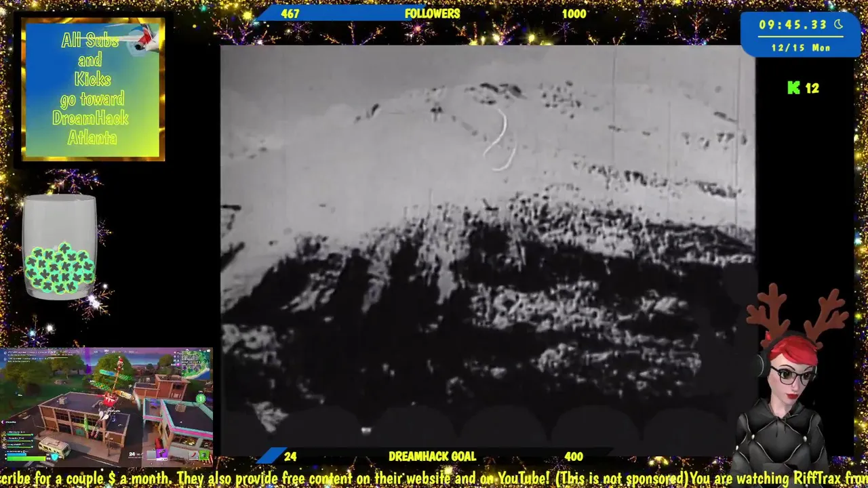Click the DREAMHACK GOAL label
The height and width of the screenshot is (488, 868).
432,457
